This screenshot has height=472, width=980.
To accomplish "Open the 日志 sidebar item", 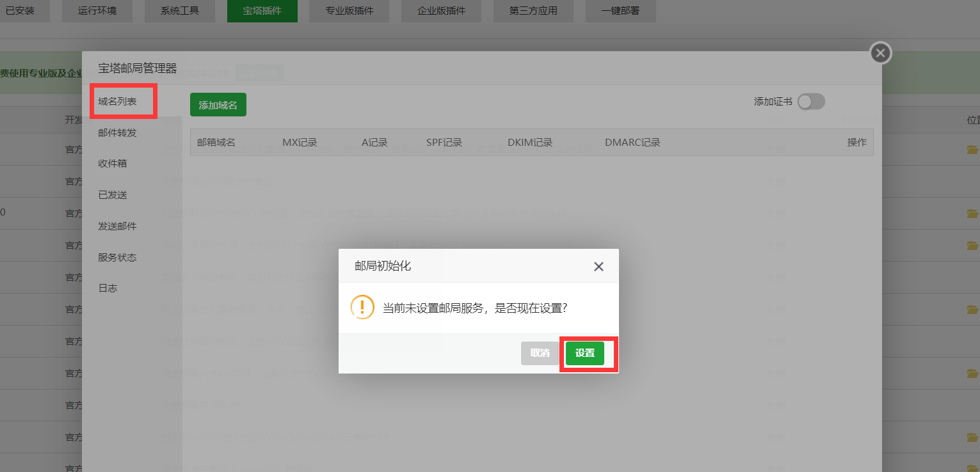I will point(108,288).
